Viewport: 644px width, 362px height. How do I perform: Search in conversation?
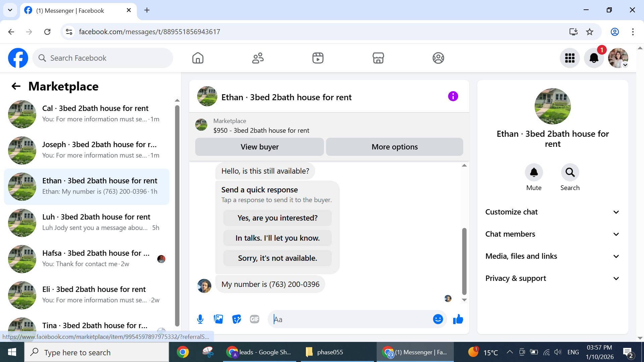click(x=570, y=173)
